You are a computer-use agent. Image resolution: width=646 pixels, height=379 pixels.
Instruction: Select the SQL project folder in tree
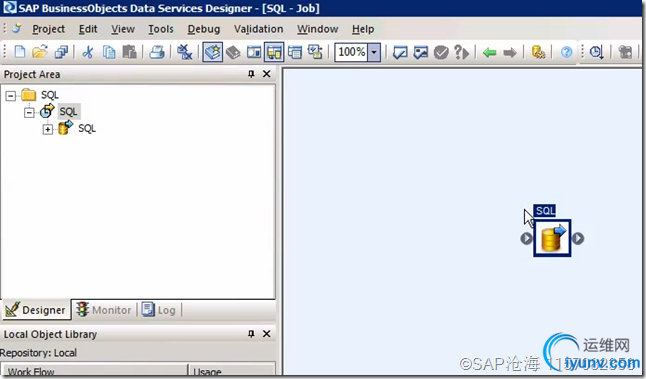click(x=50, y=95)
